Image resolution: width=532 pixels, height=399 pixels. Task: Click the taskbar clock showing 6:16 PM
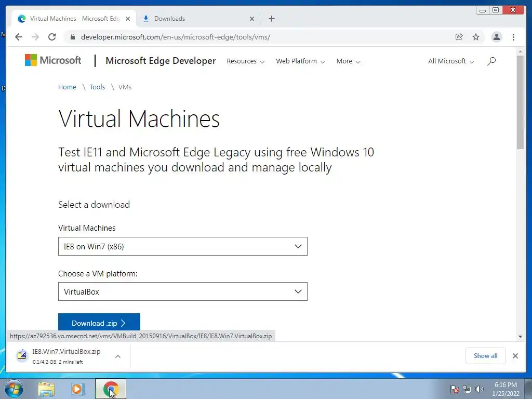[506, 389]
